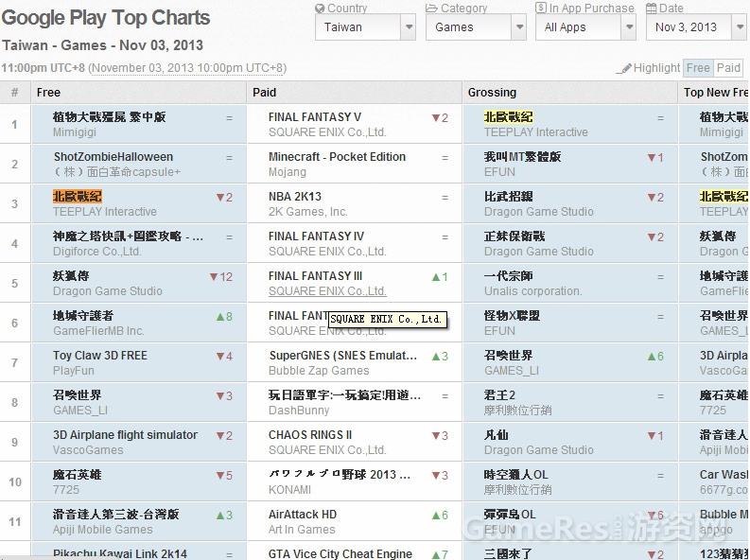Open FINAL FANTASY IV entry
The width and height of the screenshot is (750, 560).
point(316,236)
